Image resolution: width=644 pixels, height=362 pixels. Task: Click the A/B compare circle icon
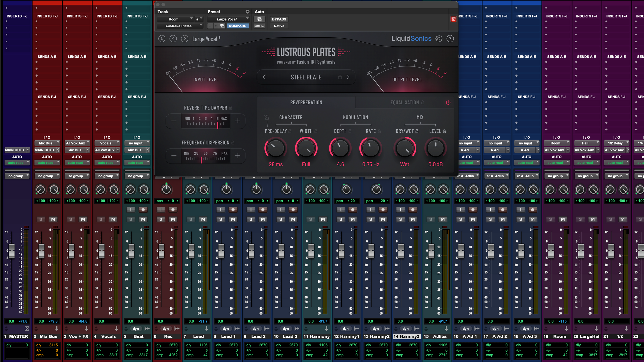click(162, 39)
